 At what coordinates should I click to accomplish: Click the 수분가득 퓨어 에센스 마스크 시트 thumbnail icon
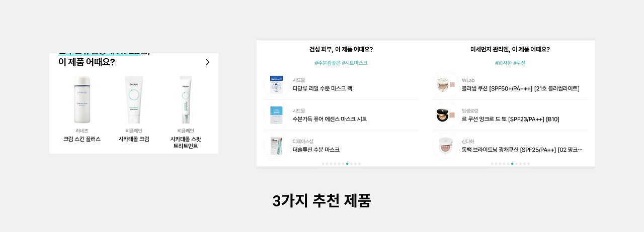click(276, 115)
